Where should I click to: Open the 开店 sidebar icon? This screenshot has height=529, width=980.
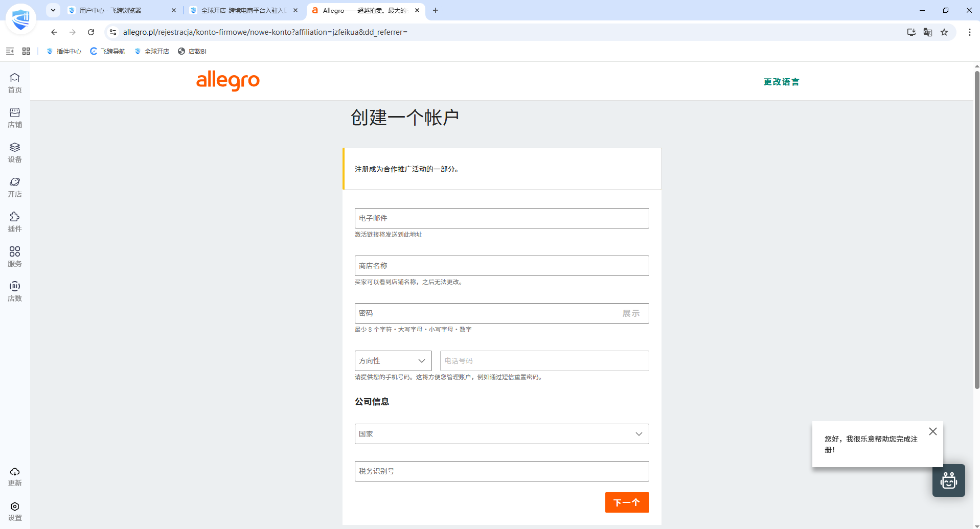coord(15,187)
